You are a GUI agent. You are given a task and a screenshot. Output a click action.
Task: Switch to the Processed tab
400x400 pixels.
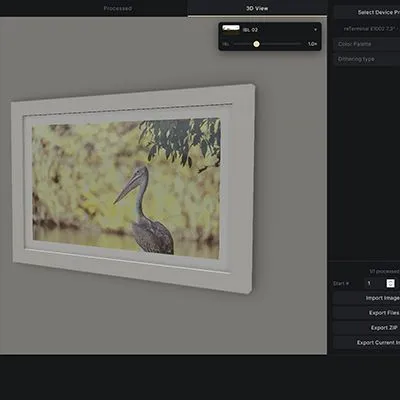(x=118, y=8)
